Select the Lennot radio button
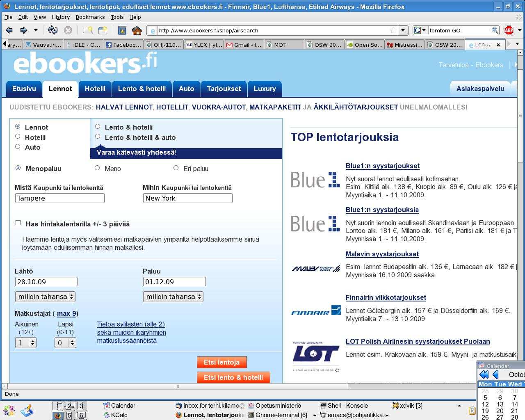Screen dimensions: 525x420 18,126
